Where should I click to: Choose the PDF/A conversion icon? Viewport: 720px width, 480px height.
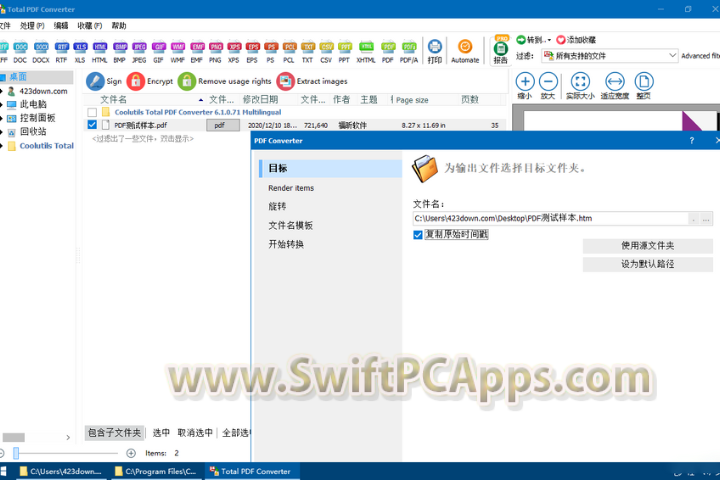(x=409, y=51)
